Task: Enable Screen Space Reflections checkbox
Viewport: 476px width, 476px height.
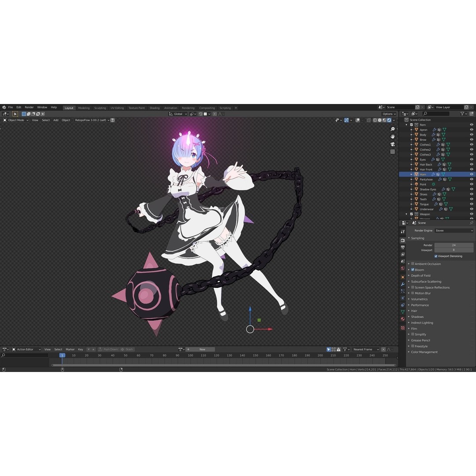Action: pos(413,287)
